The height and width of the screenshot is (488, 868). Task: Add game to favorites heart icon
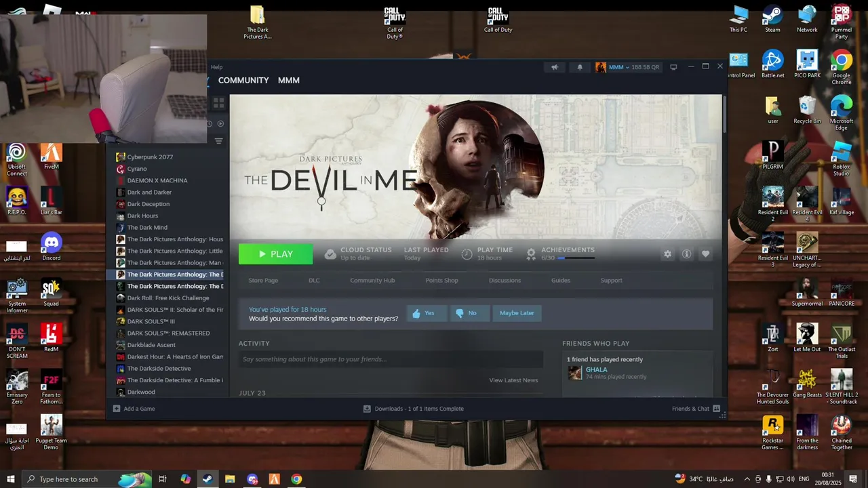pos(705,254)
